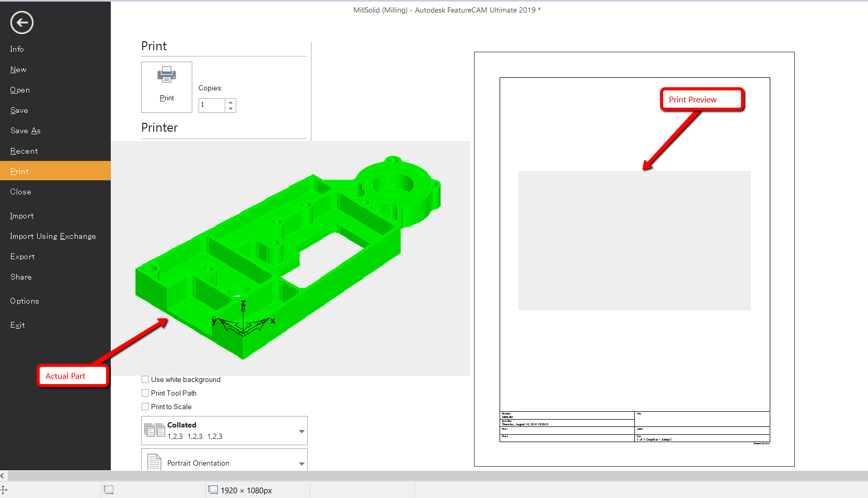Check the Print Tool Path option
The height and width of the screenshot is (498, 868).
pos(145,393)
